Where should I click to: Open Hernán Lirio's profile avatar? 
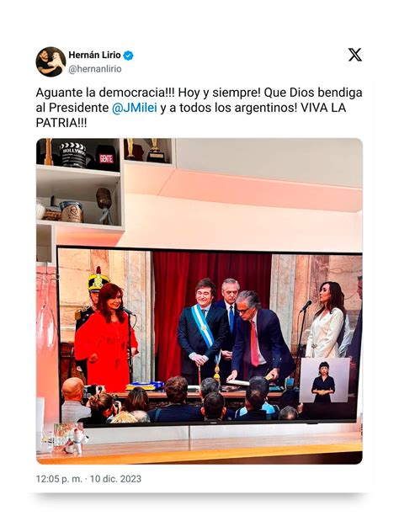point(51,61)
